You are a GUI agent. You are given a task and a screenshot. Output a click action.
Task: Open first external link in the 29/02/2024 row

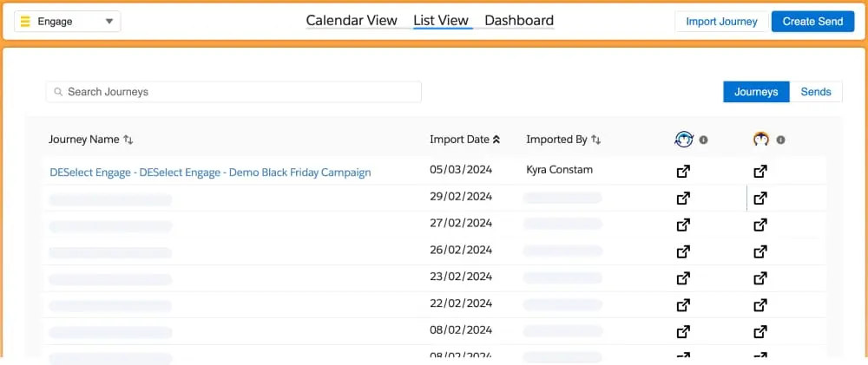pos(683,199)
